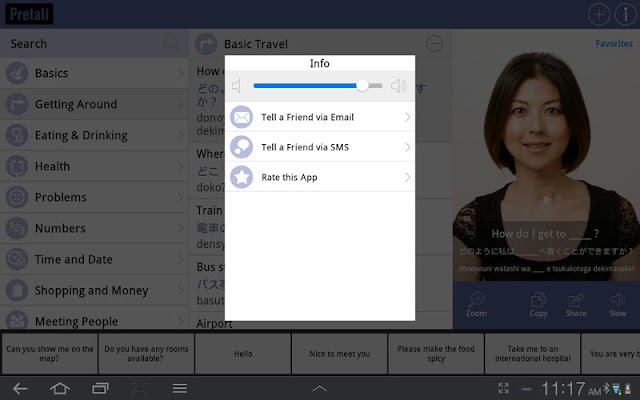
Task: Click the Numbers 123 icon
Action: pyautogui.click(x=17, y=228)
